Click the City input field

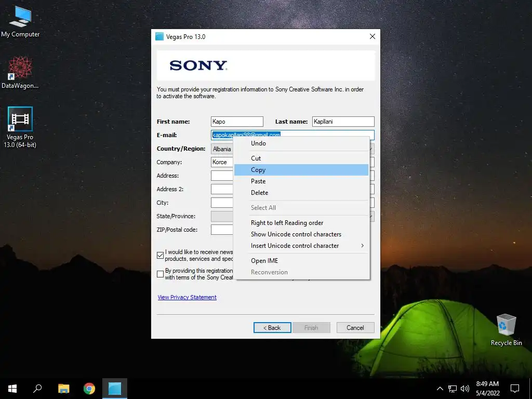[x=222, y=203]
